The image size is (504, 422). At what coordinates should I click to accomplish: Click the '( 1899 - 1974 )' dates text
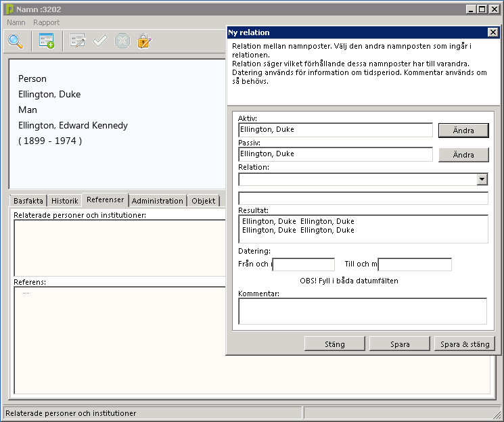click(x=50, y=141)
